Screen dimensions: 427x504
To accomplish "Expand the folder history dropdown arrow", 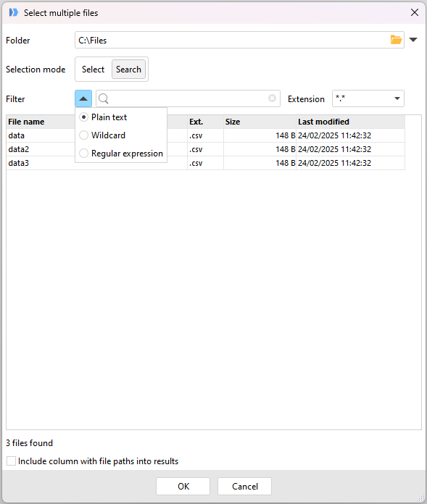I will [x=413, y=40].
